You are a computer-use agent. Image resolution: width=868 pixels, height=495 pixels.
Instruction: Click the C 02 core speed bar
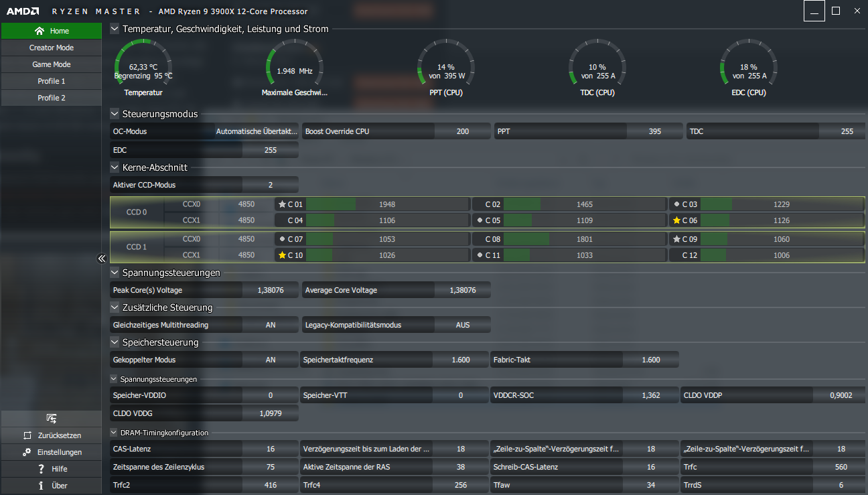[584, 204]
